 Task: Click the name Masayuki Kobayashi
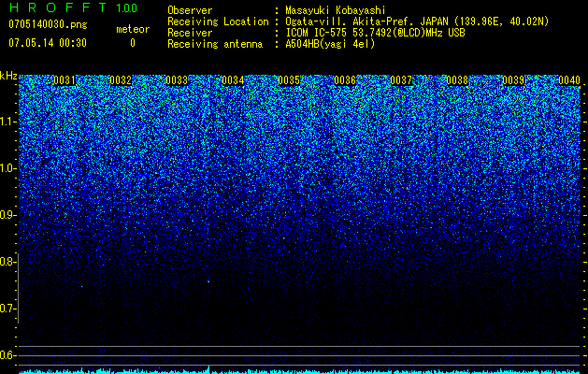336,10
